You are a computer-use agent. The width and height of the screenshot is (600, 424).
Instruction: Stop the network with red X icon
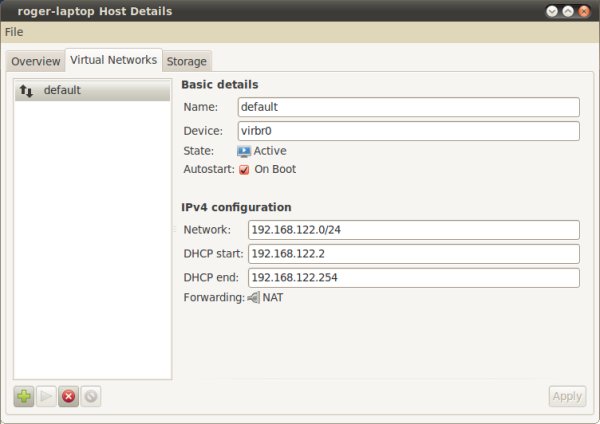[68, 396]
